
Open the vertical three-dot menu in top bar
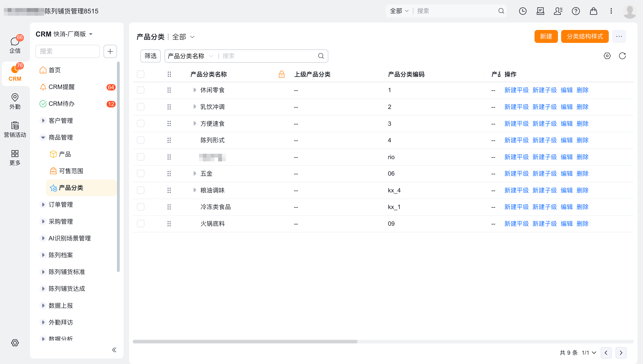[x=611, y=11]
